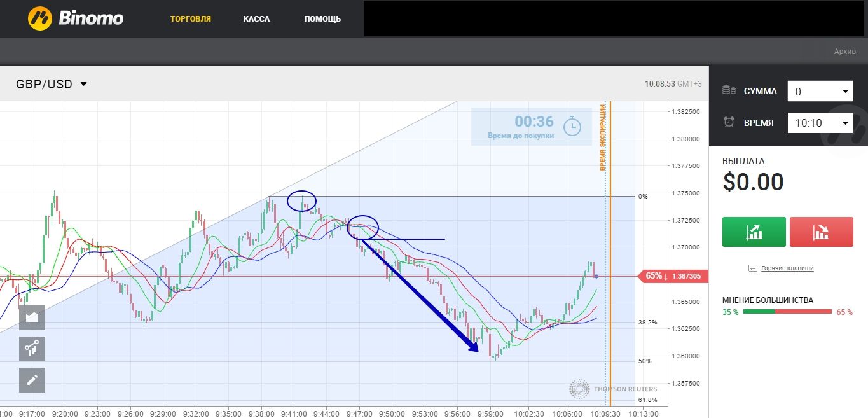Click the orange expiration time line
Viewport: 868px width, 418px height.
(610, 253)
